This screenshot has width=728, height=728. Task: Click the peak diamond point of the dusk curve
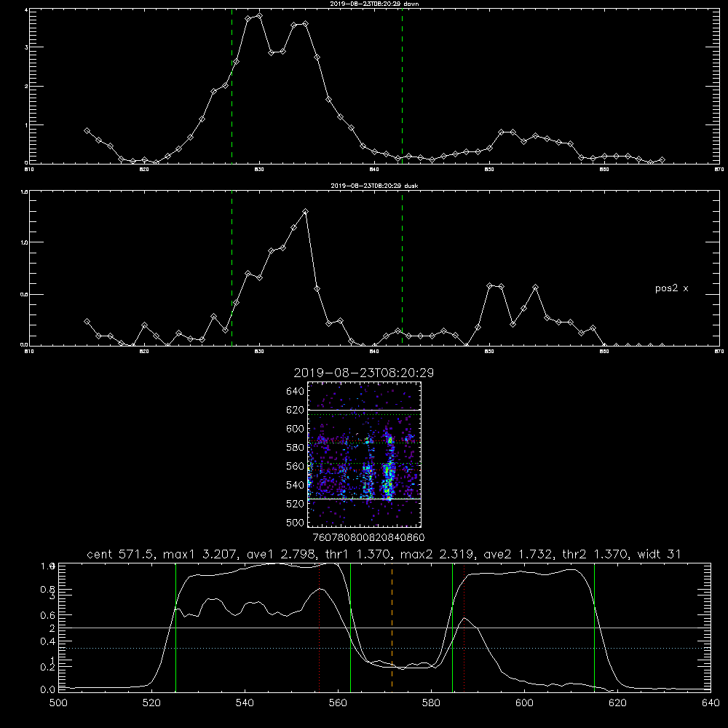[x=305, y=212]
